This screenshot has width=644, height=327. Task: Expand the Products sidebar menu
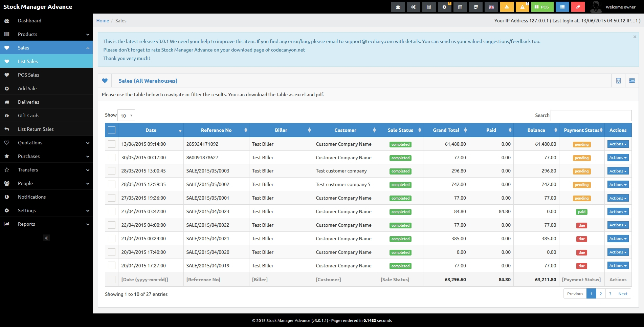point(46,34)
